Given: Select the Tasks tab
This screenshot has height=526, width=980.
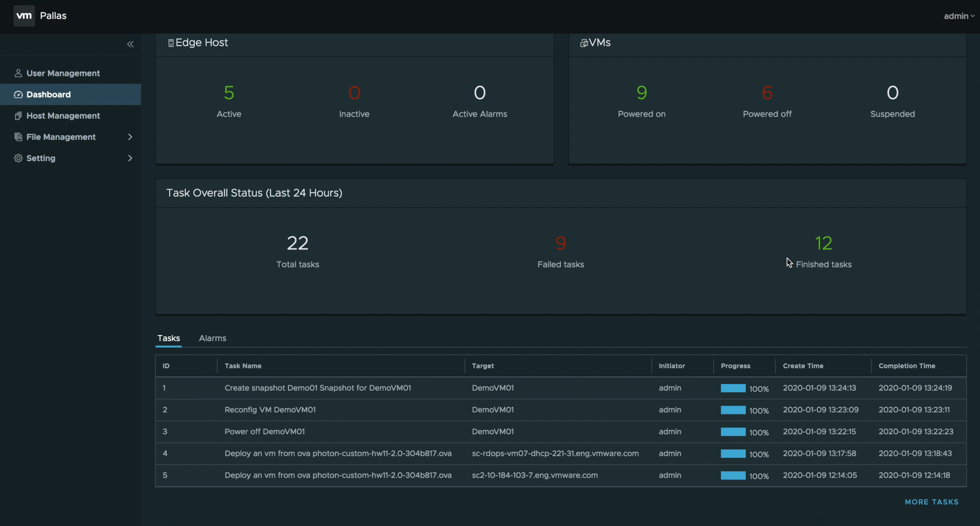Looking at the screenshot, I should (x=169, y=338).
